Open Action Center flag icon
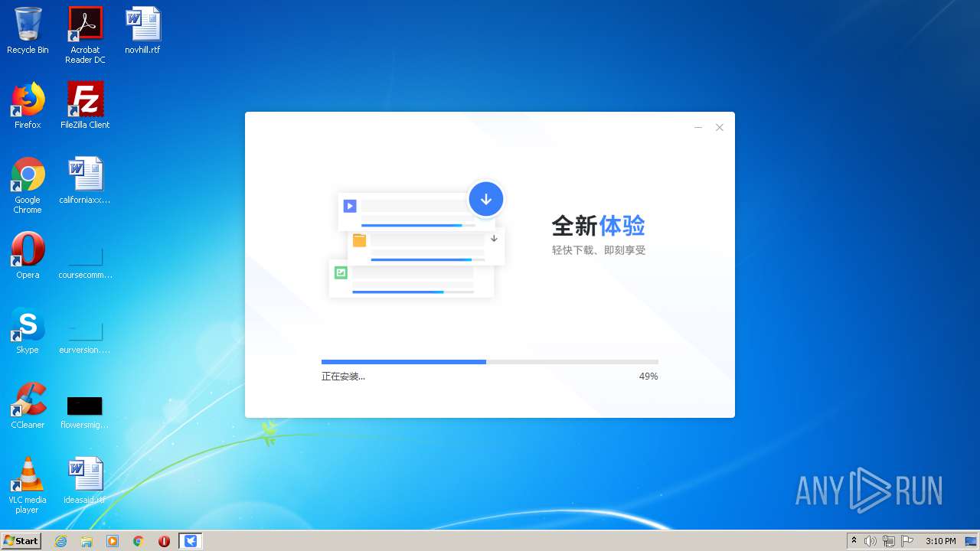Screen dimensions: 980x551 pyautogui.click(x=907, y=541)
